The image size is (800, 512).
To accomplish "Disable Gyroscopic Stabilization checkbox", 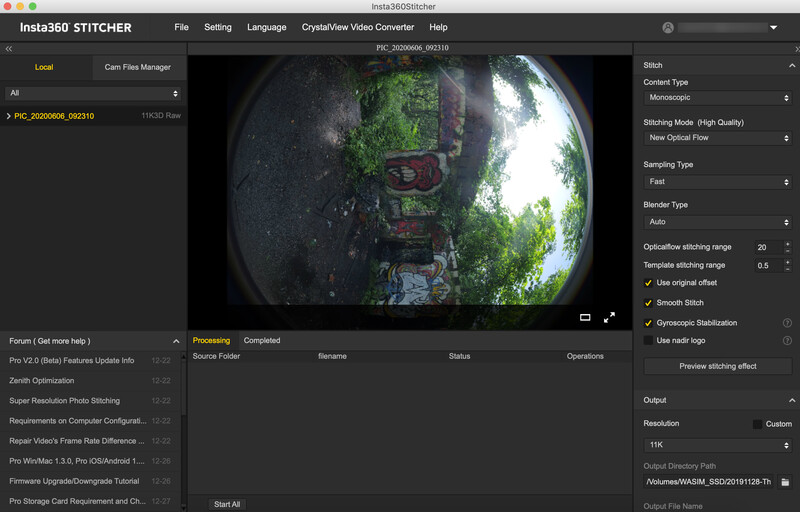I will (648, 323).
